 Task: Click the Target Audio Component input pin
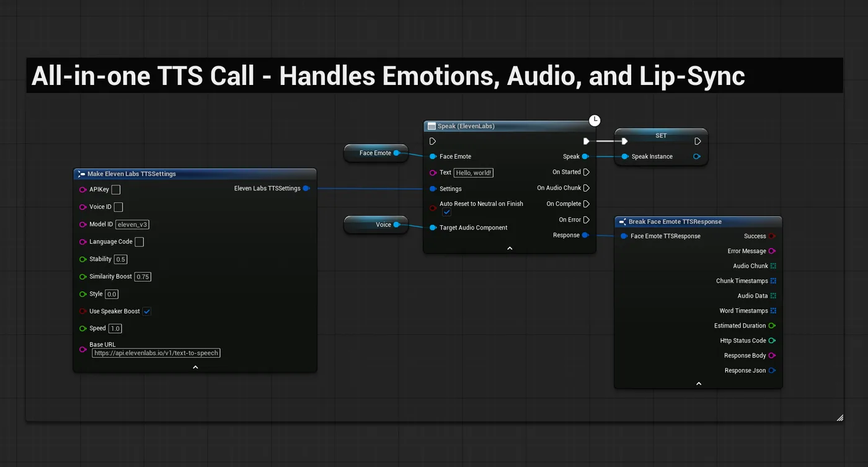tap(433, 228)
